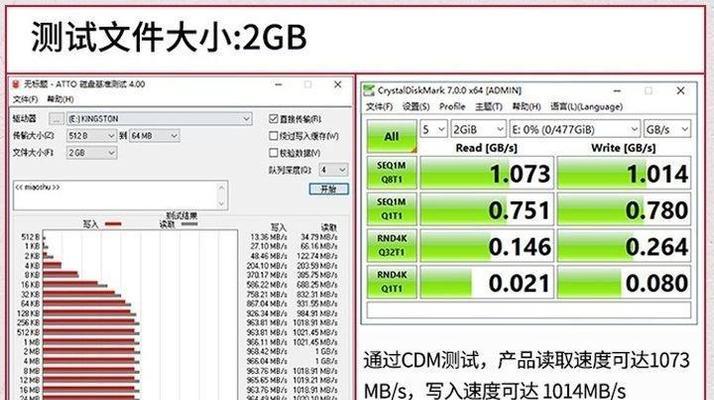
Task: Click the 0.021 read result cell
Action: click(x=487, y=282)
